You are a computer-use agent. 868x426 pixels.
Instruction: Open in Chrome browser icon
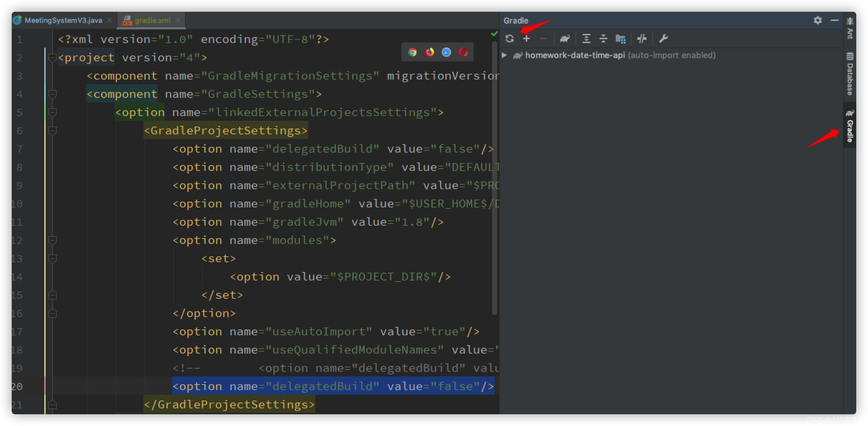point(412,52)
